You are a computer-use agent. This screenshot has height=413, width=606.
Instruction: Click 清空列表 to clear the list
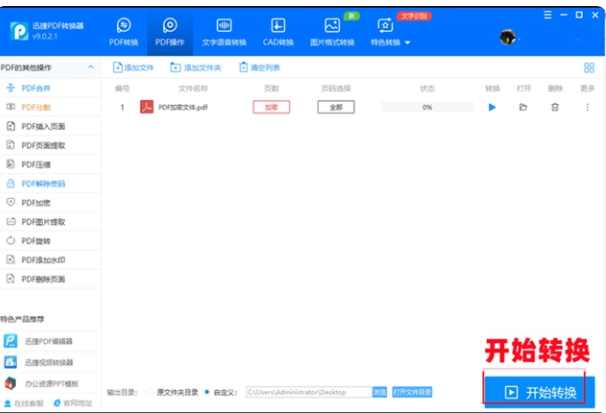coord(259,68)
